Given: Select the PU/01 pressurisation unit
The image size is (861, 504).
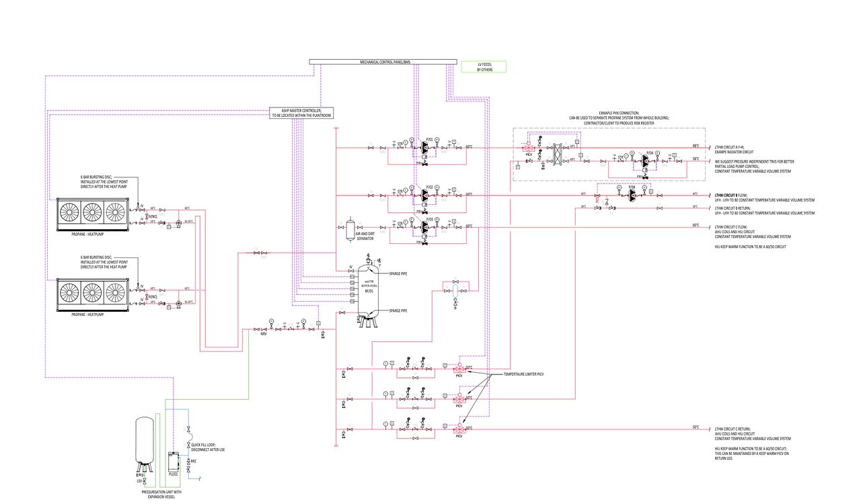Looking at the screenshot, I should pyautogui.click(x=173, y=462).
